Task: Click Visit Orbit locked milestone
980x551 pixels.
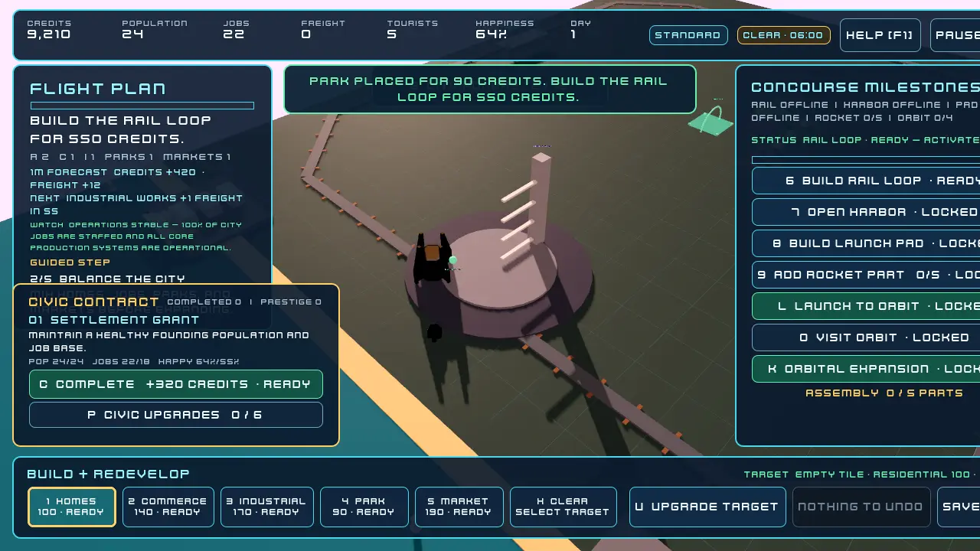Action: click(x=866, y=337)
